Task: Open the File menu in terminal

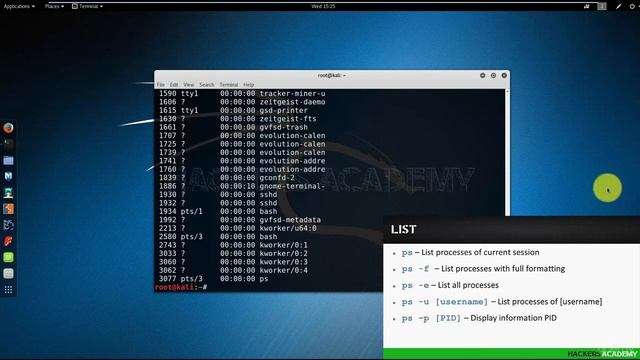Action: pyautogui.click(x=160, y=84)
